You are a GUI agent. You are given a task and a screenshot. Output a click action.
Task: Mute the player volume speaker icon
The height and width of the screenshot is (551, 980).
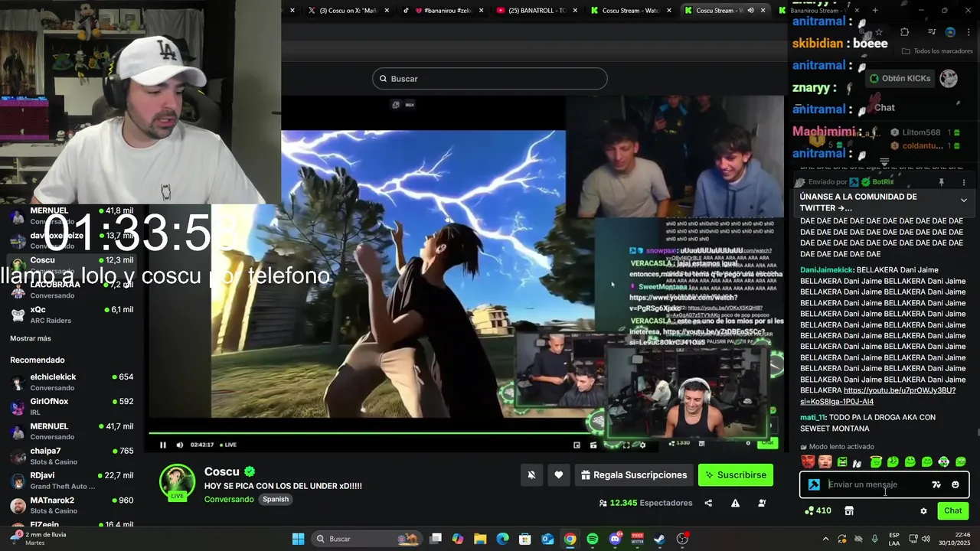(x=180, y=445)
